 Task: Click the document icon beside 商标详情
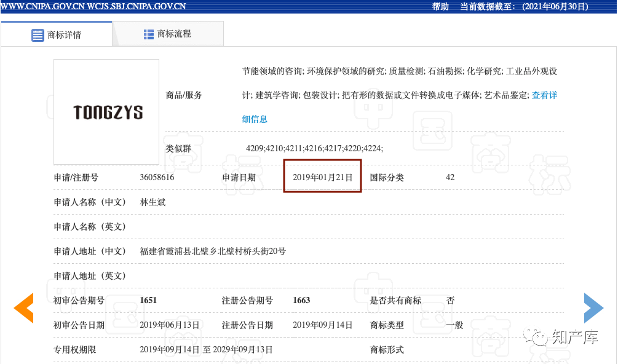point(38,35)
